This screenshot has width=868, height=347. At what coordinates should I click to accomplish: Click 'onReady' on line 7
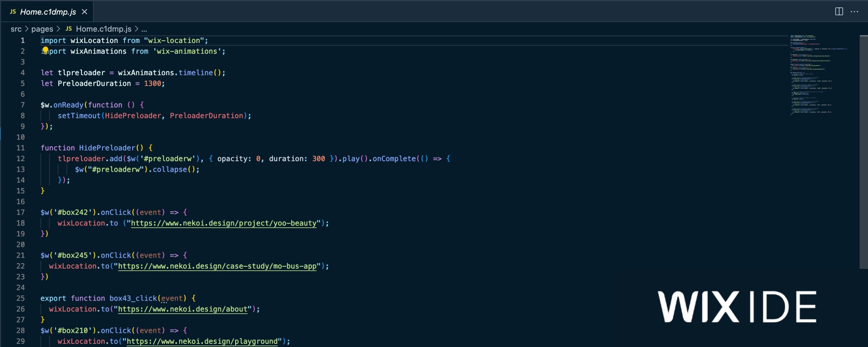click(x=68, y=105)
